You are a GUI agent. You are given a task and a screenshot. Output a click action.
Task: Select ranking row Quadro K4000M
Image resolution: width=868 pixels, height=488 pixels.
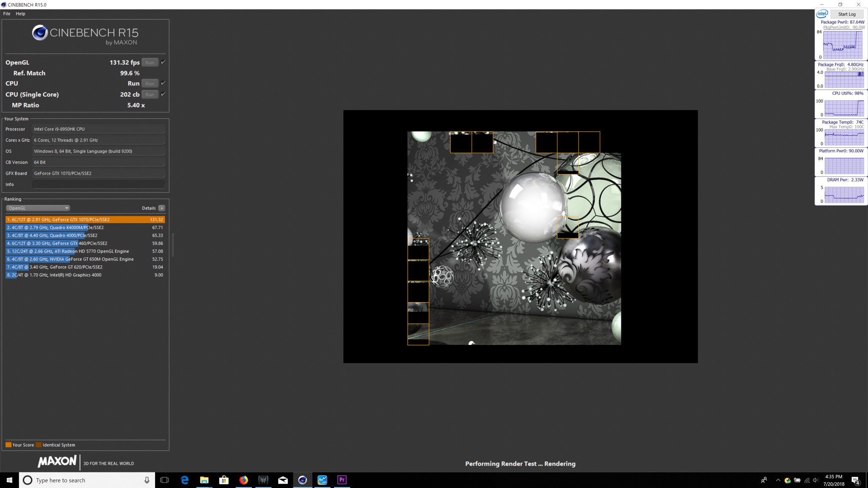(85, 227)
